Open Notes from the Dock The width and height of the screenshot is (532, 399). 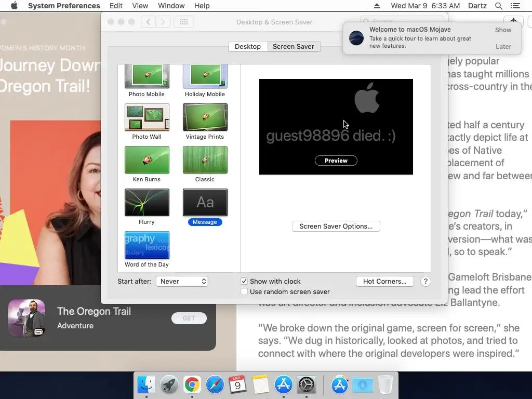261,384
